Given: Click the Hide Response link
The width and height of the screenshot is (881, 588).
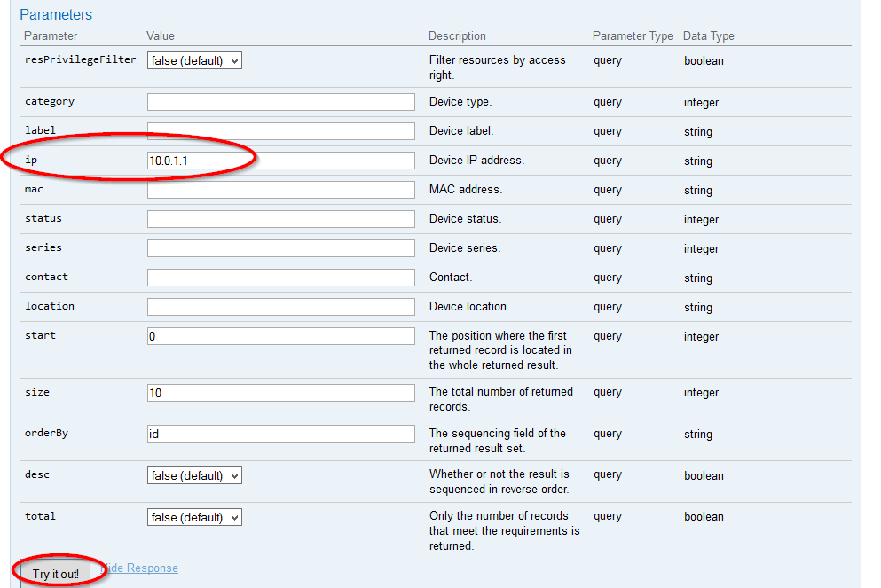Looking at the screenshot, I should point(142,568).
